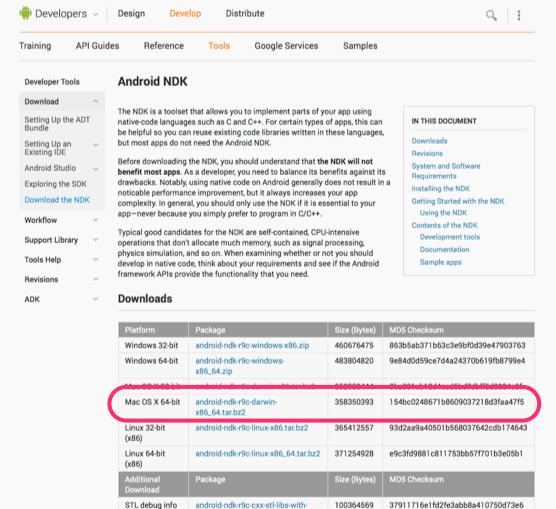Open the Sample apps subsection link
This screenshot has width=556, height=509.
(441, 262)
